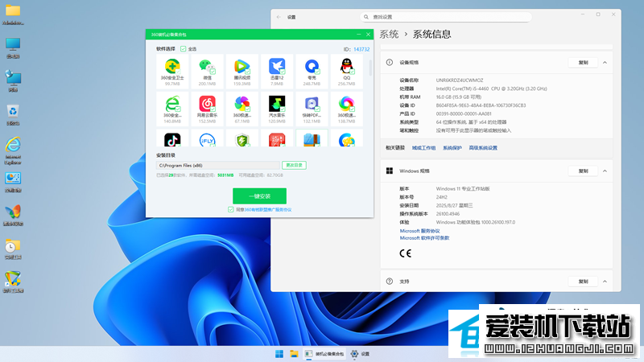Open the This PC monitor desktop icon

coord(13,44)
